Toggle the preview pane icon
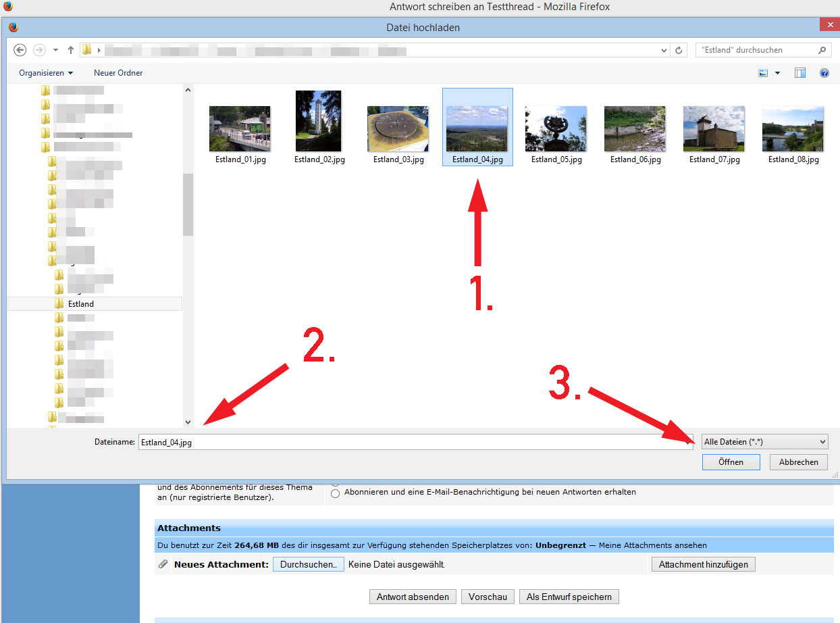 click(800, 73)
